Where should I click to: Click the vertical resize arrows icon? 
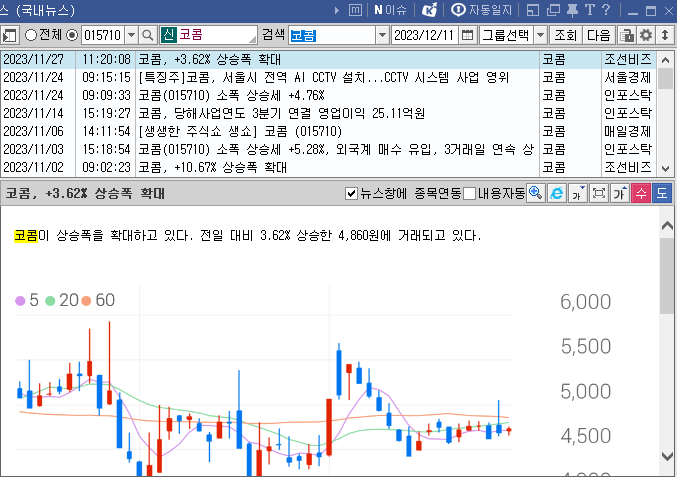(x=665, y=35)
